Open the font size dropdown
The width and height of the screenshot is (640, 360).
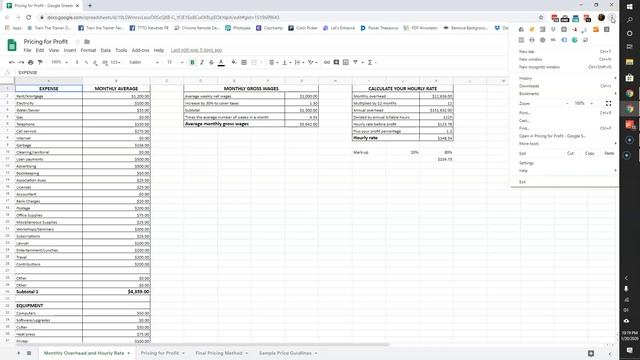pyautogui.click(x=175, y=62)
